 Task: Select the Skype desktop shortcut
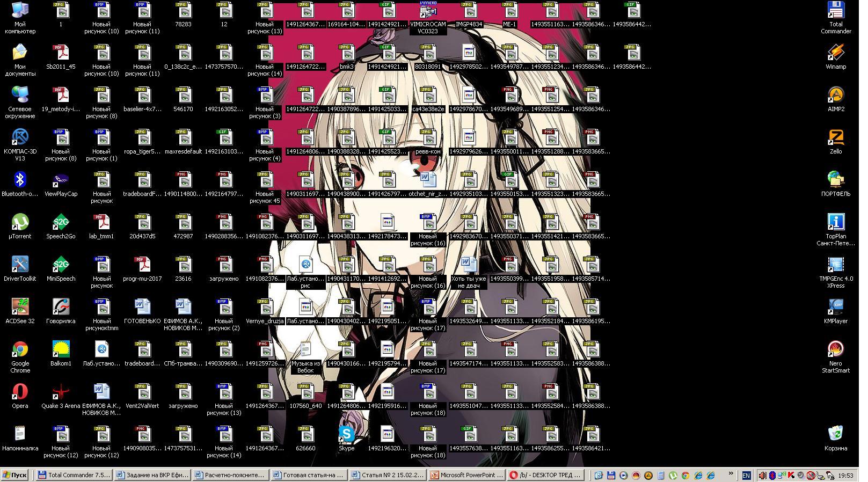pyautogui.click(x=346, y=439)
